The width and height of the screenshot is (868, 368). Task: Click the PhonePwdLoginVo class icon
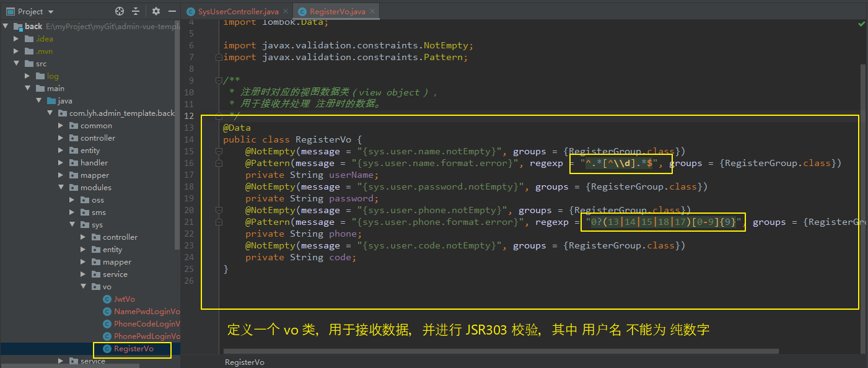click(x=107, y=336)
